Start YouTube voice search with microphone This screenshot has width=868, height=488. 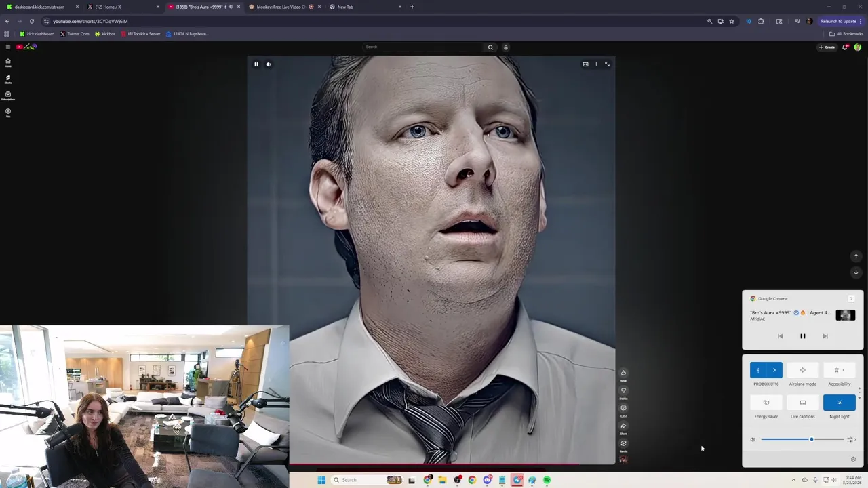[505, 47]
